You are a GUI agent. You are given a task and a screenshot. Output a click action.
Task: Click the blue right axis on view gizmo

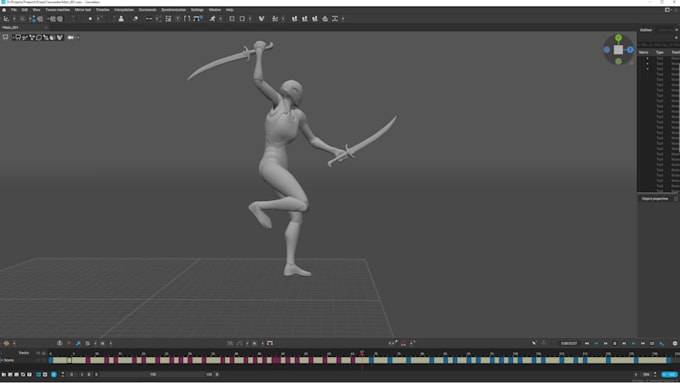coord(630,50)
